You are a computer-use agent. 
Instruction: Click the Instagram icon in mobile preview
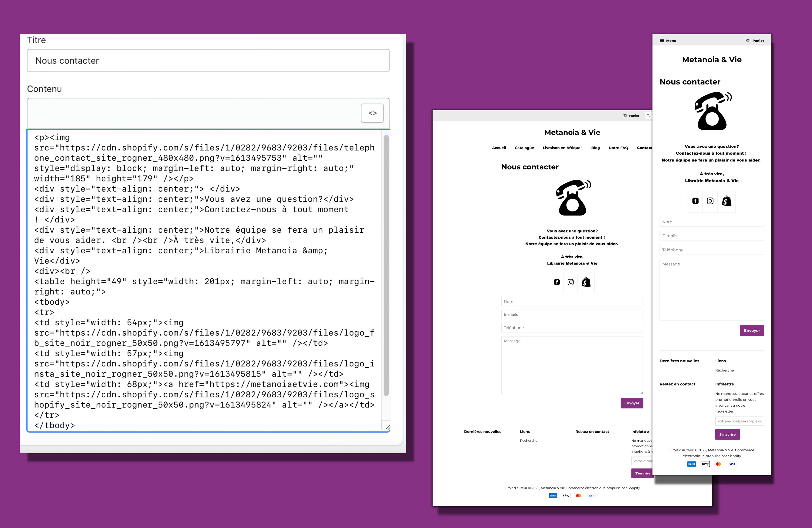pos(710,201)
